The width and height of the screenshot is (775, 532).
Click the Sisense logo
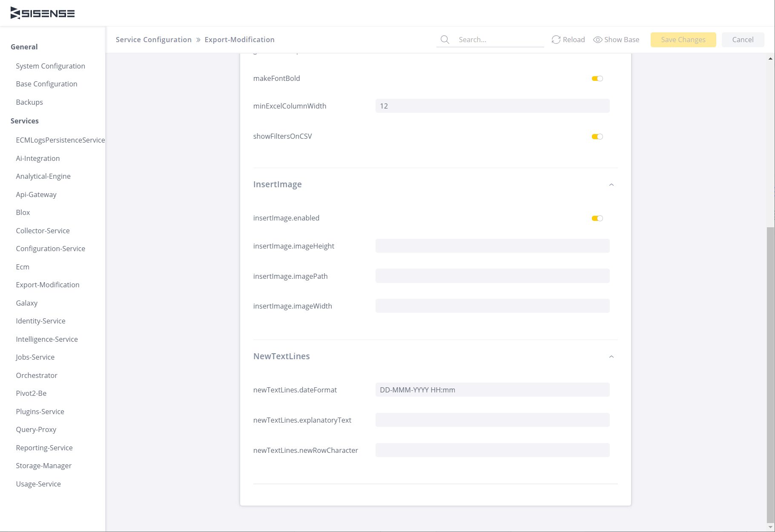click(x=43, y=13)
